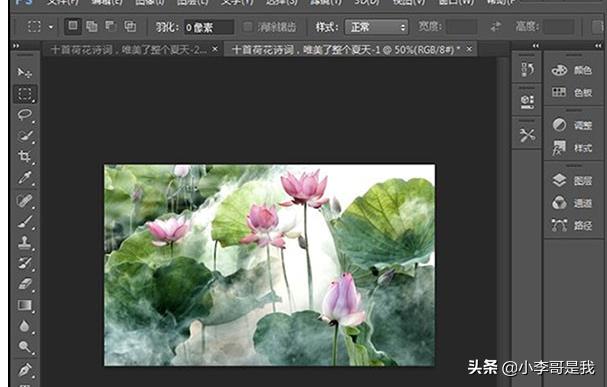Switch to the document tab with 50%(RGB/8#)

point(346,50)
